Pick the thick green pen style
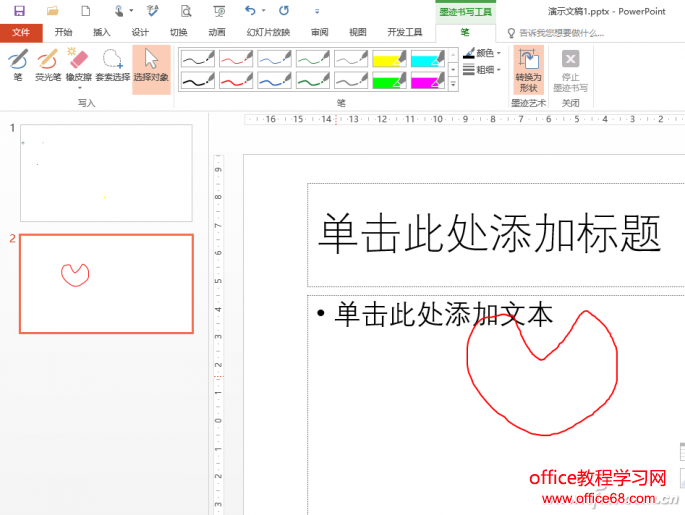This screenshot has height=515, width=685. [313, 81]
